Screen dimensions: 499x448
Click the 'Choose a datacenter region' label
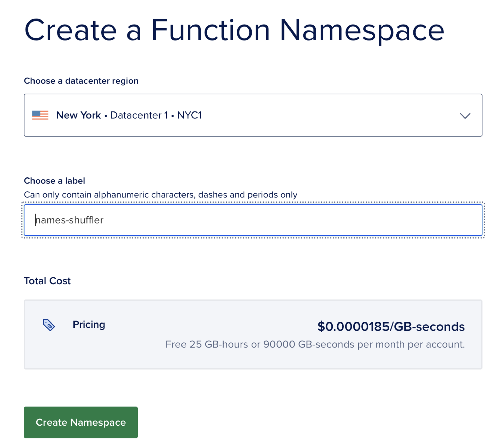pos(81,81)
